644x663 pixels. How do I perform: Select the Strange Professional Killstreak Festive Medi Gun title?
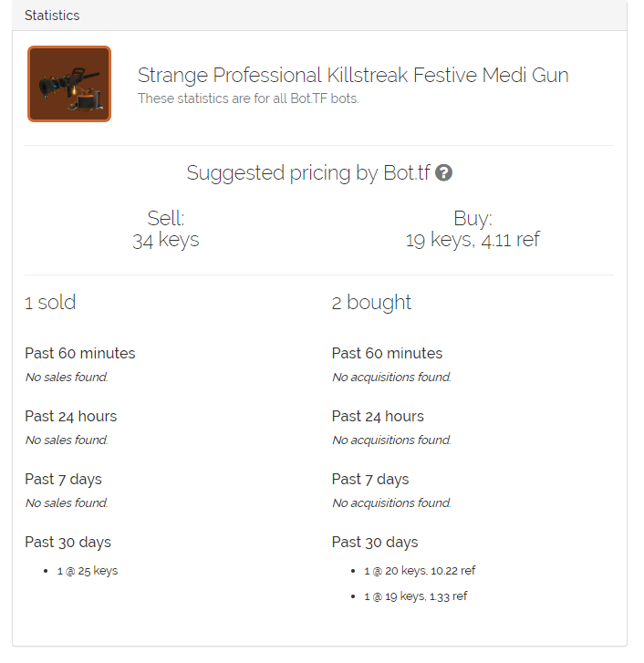click(x=353, y=75)
